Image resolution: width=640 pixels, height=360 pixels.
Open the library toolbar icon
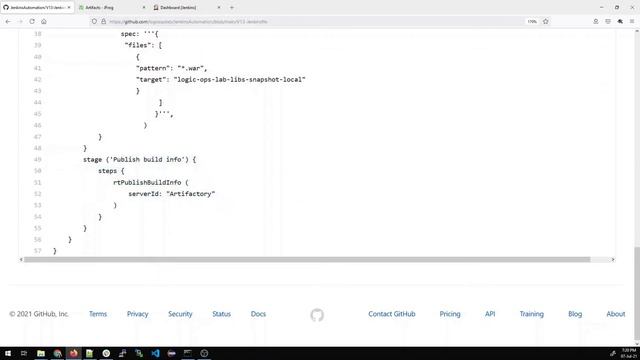click(608, 21)
